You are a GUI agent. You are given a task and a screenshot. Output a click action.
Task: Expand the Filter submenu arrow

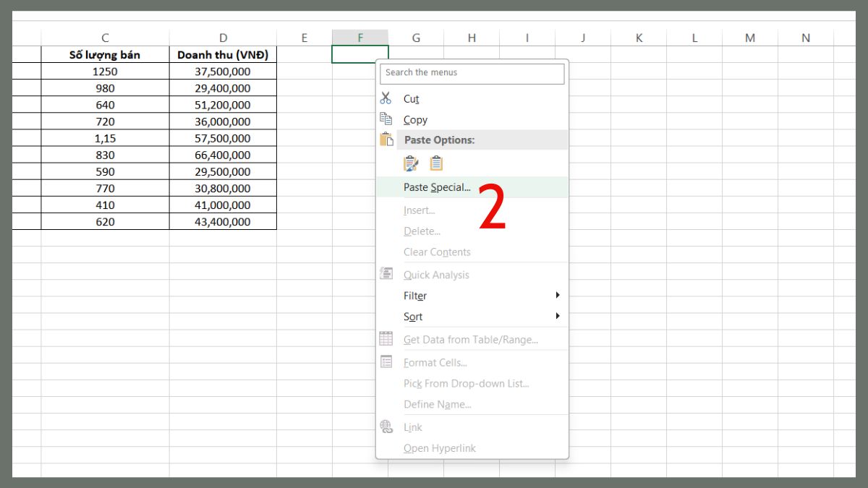coord(558,295)
